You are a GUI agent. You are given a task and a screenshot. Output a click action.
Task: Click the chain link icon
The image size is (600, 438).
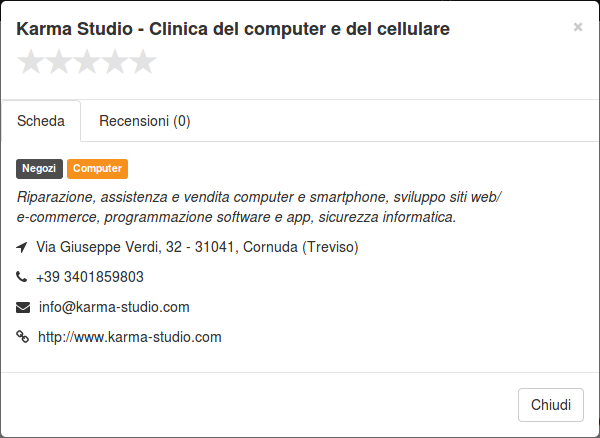[22, 337]
